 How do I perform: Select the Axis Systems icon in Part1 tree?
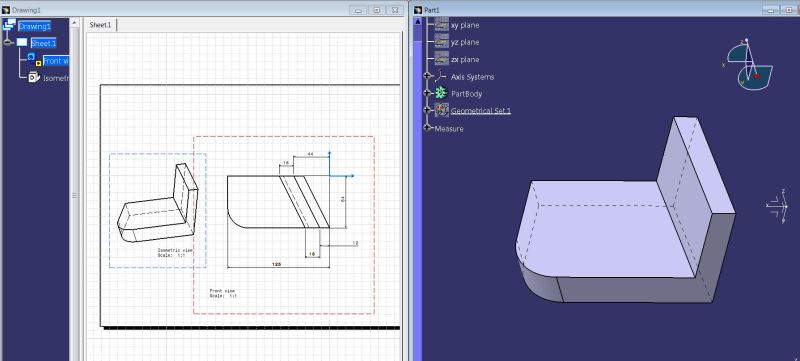(440, 76)
